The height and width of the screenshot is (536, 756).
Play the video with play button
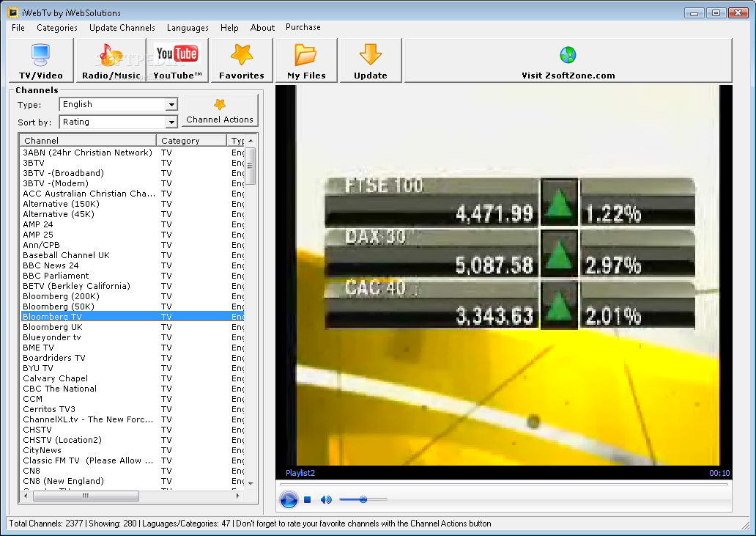tap(289, 499)
